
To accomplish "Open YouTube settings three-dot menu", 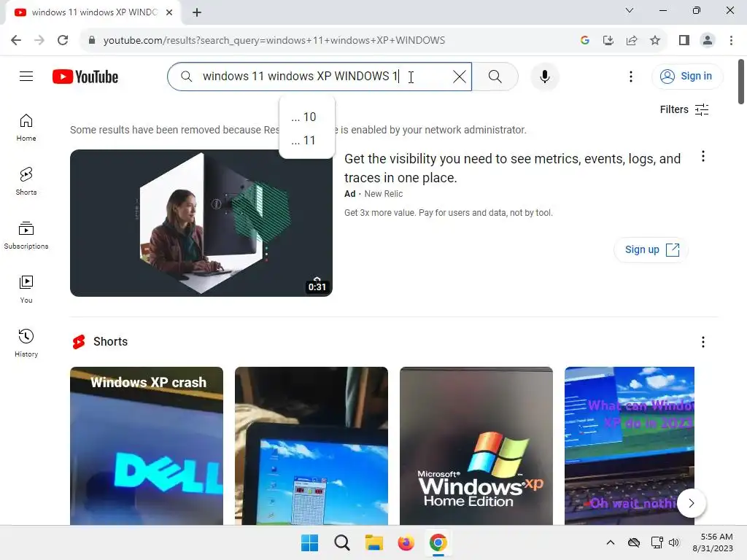I will point(631,76).
